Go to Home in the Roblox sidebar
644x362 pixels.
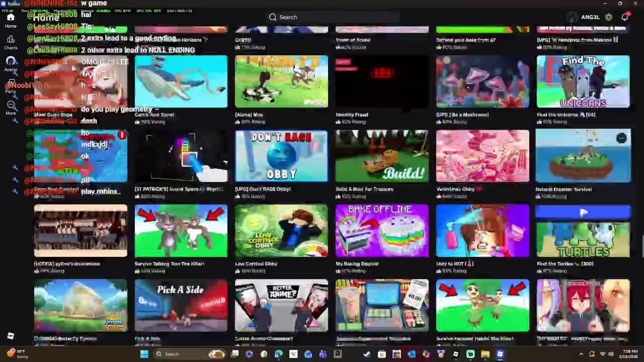[11, 20]
